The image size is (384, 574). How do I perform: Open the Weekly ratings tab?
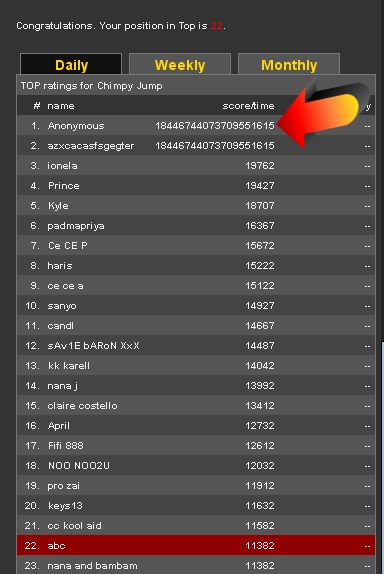180,64
